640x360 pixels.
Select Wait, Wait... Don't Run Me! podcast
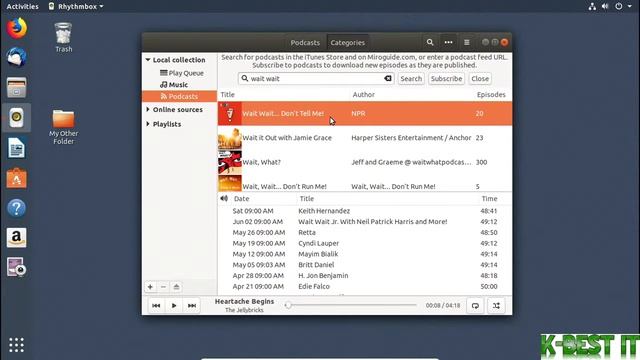pyautogui.click(x=365, y=184)
